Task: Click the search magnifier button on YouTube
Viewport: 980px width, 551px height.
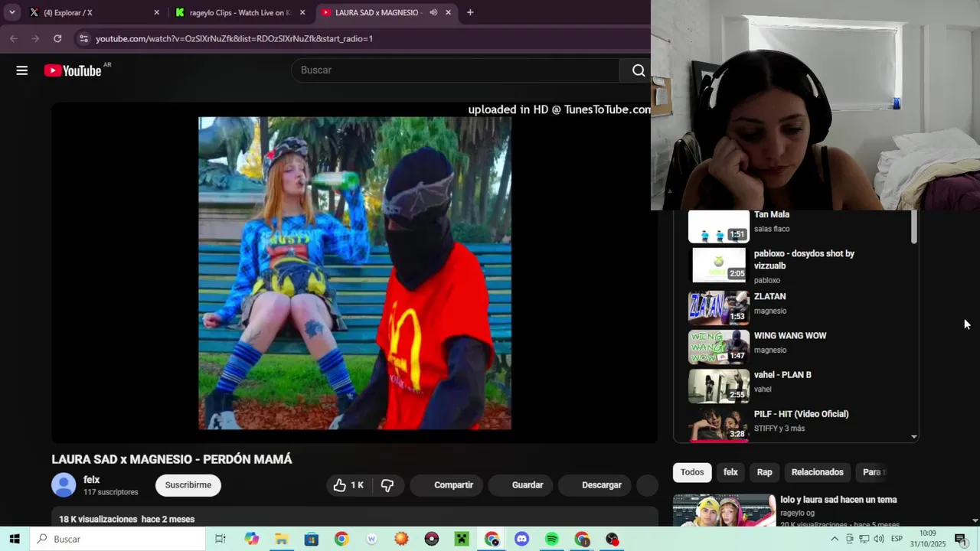Action: coord(638,70)
